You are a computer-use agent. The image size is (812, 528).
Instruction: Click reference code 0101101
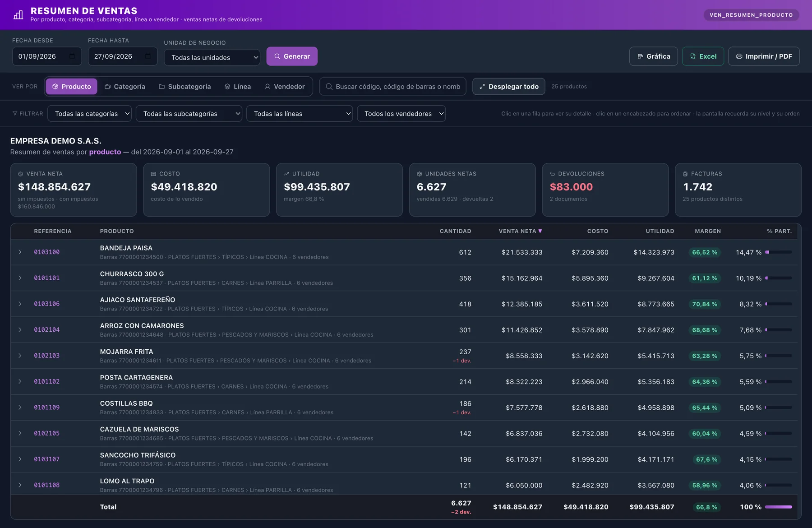(47, 278)
